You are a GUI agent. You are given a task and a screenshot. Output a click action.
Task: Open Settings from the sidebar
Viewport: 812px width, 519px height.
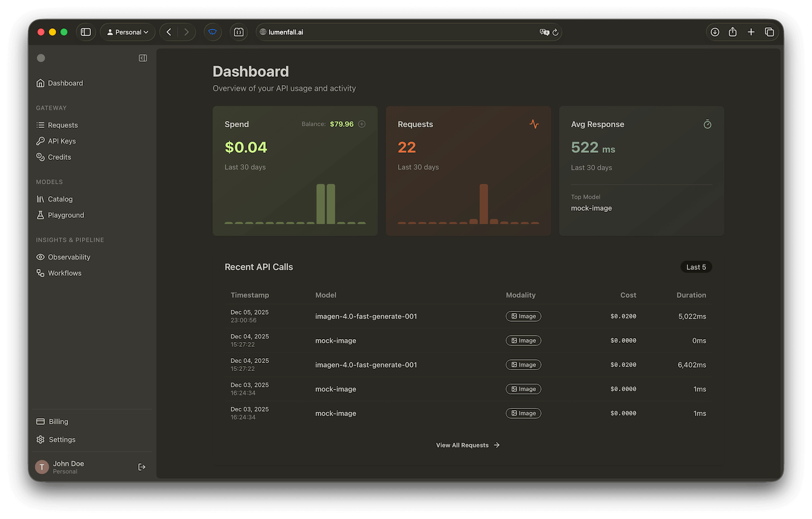[61, 439]
